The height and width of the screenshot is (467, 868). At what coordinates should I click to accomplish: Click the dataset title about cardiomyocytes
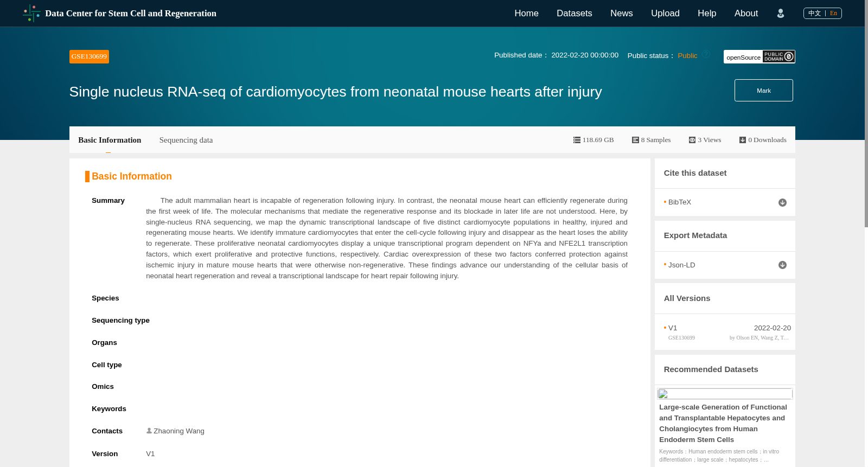335,92
